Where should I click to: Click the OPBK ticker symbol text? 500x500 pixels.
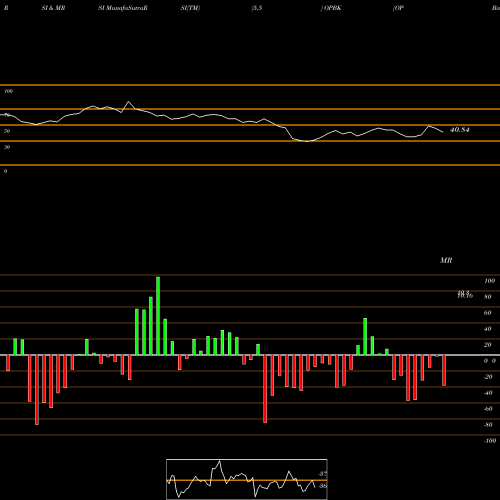[x=333, y=8]
